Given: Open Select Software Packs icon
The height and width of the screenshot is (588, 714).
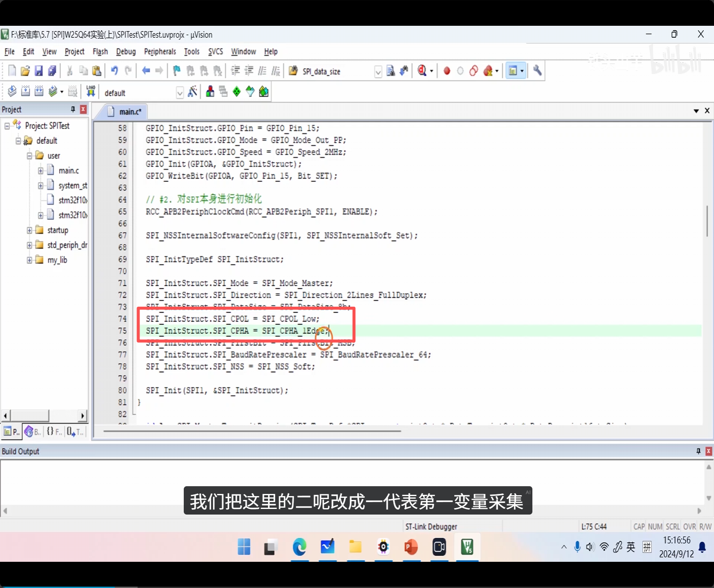Looking at the screenshot, I should click(250, 91).
